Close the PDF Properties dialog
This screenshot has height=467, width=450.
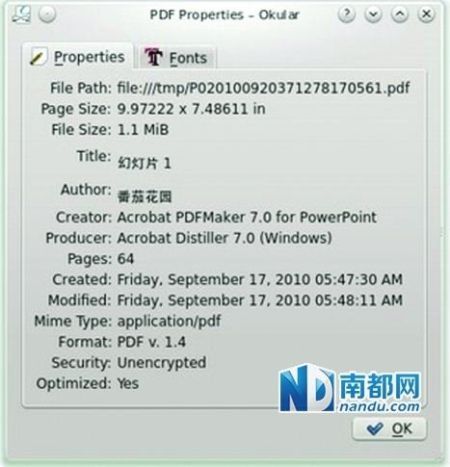tap(426, 15)
